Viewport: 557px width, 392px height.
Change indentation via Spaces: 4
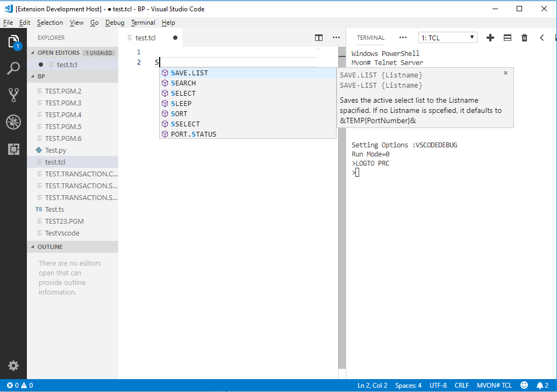click(408, 385)
